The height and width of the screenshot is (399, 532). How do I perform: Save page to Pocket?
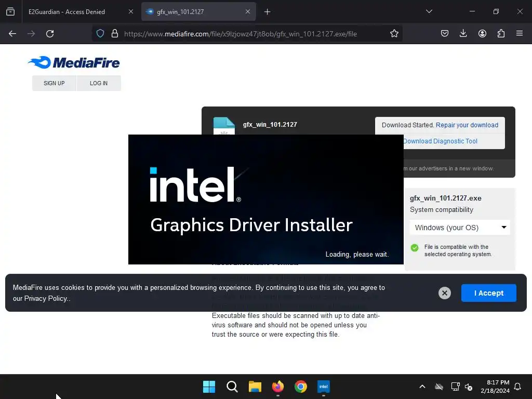click(445, 33)
